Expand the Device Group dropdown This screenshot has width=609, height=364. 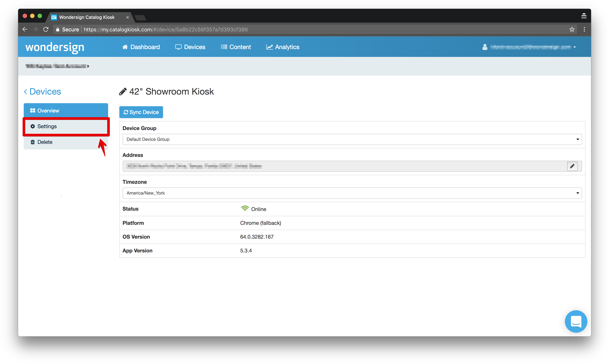[352, 139]
